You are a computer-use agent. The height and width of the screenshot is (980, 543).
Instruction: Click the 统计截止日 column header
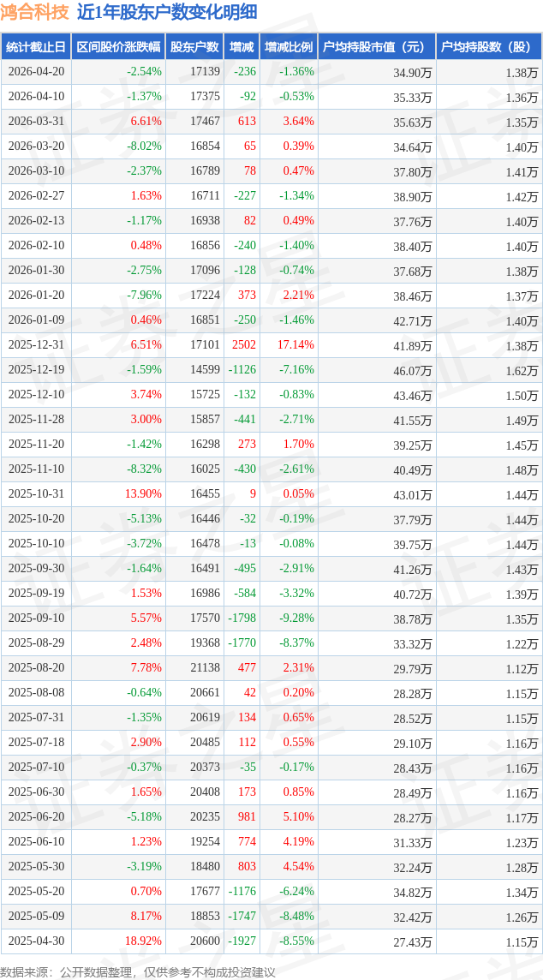(36, 47)
